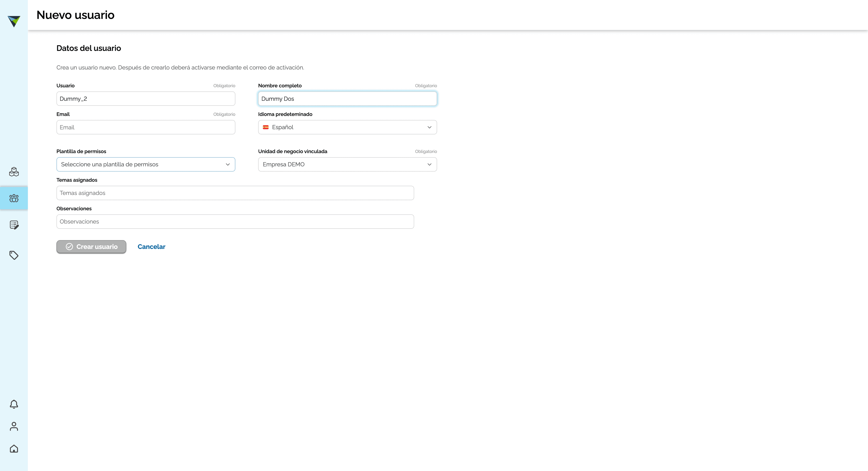Click the Observaciones field

tap(235, 222)
